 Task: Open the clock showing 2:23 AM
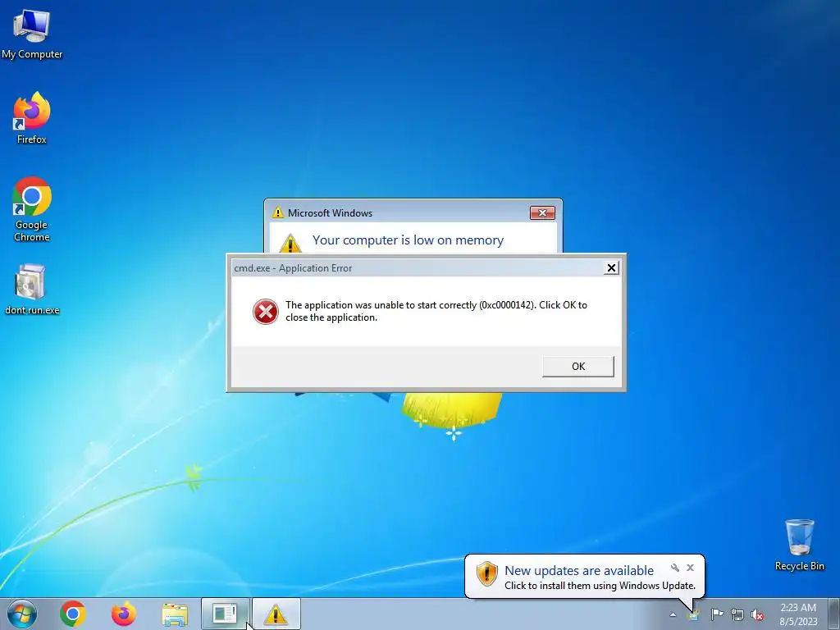798,614
